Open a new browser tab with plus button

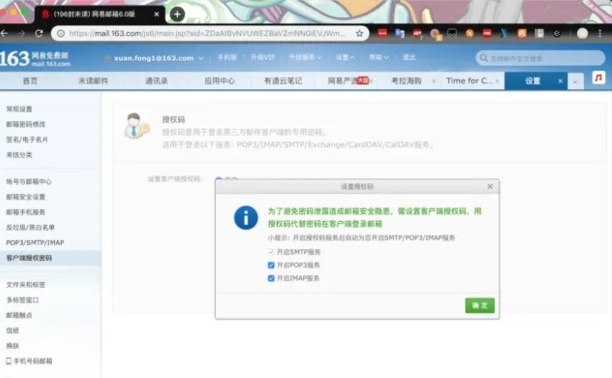[x=177, y=14]
